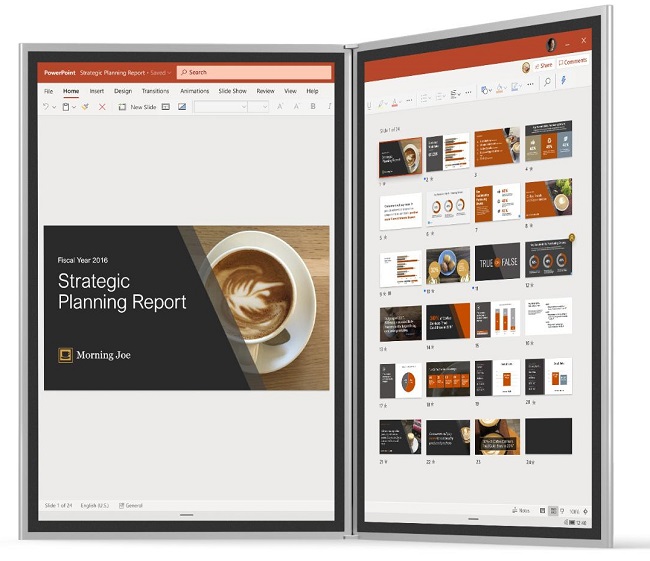Select slide 1 thumbnail in sorter

point(400,157)
